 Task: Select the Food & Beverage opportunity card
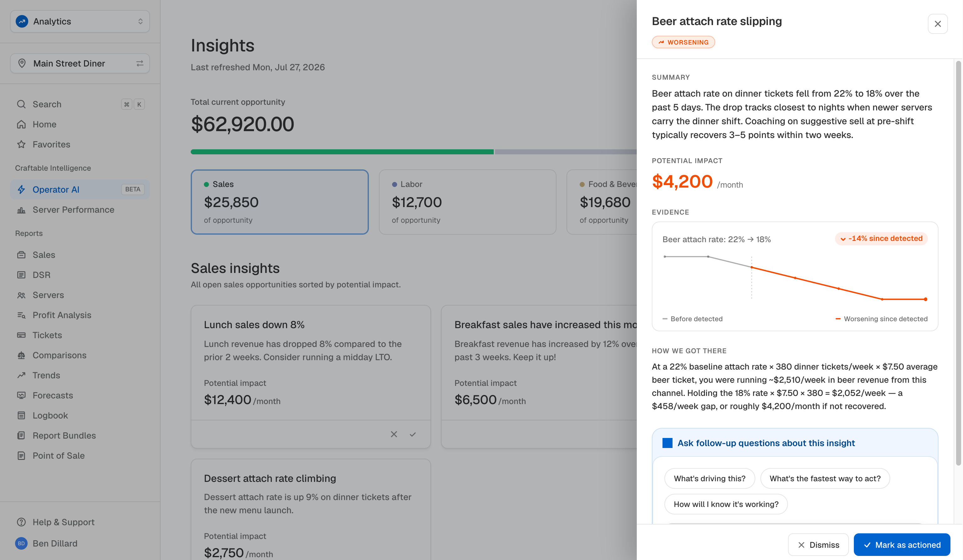(602, 202)
